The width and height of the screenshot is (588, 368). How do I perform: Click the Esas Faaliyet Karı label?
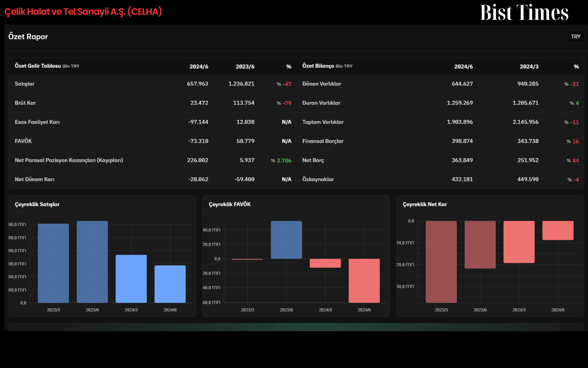37,122
